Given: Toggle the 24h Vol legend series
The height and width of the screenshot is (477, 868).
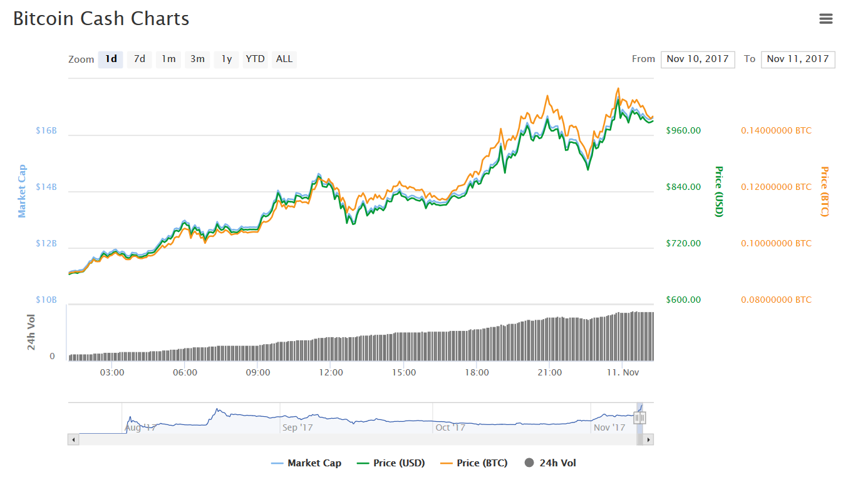Looking at the screenshot, I should tap(550, 463).
